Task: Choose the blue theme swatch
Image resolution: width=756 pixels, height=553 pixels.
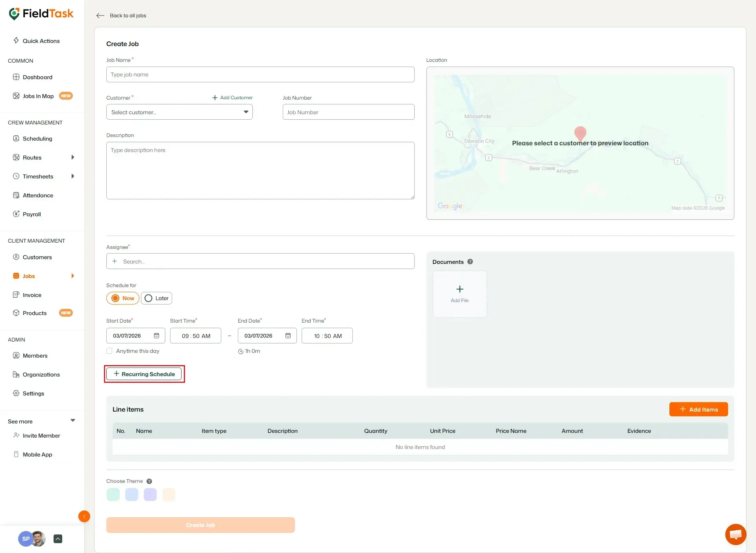Action: pyautogui.click(x=132, y=494)
